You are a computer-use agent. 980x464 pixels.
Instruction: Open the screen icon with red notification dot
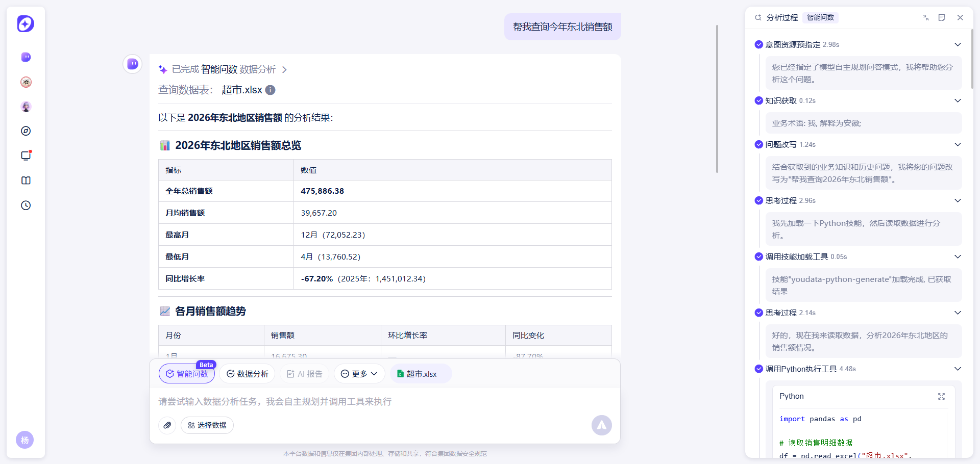tap(26, 156)
